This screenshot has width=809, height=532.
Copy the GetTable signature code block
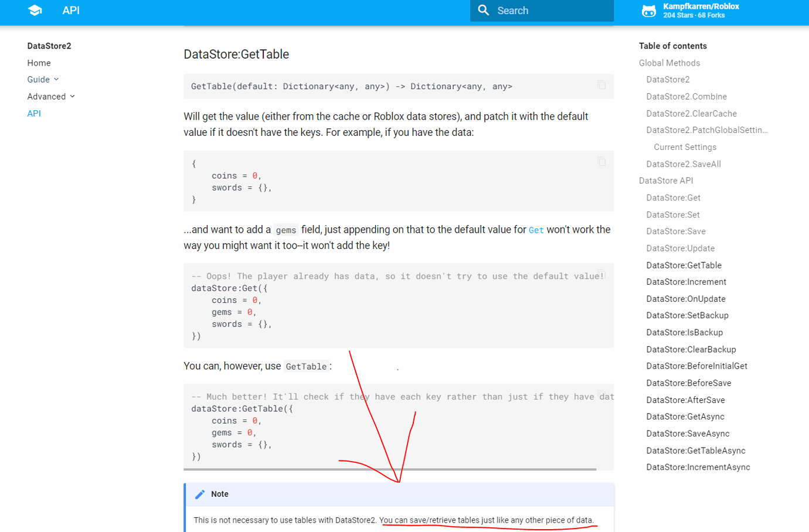(601, 85)
